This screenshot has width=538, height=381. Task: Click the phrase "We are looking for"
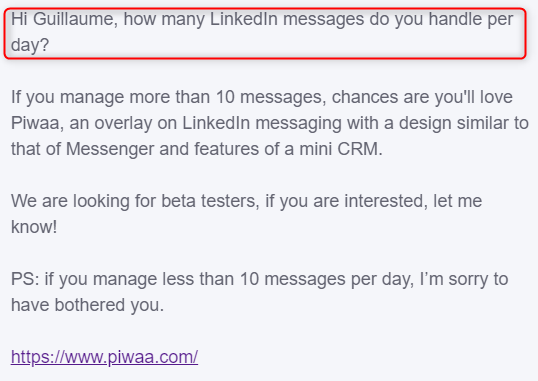(83, 201)
